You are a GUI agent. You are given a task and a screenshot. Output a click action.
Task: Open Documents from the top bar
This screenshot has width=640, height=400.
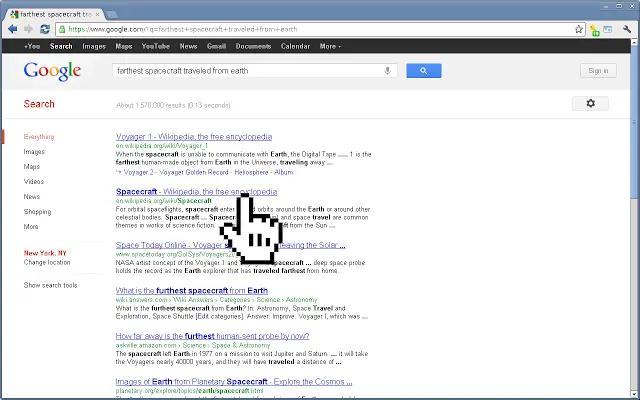(x=253, y=47)
